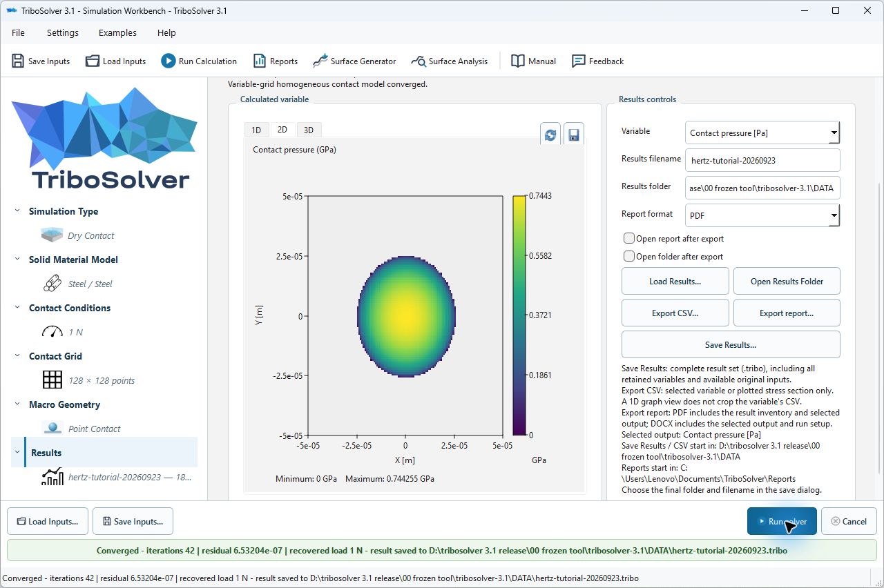Viewport: 884px width, 588px height.
Task: Refresh the plot with the reload icon
Action: 550,135
